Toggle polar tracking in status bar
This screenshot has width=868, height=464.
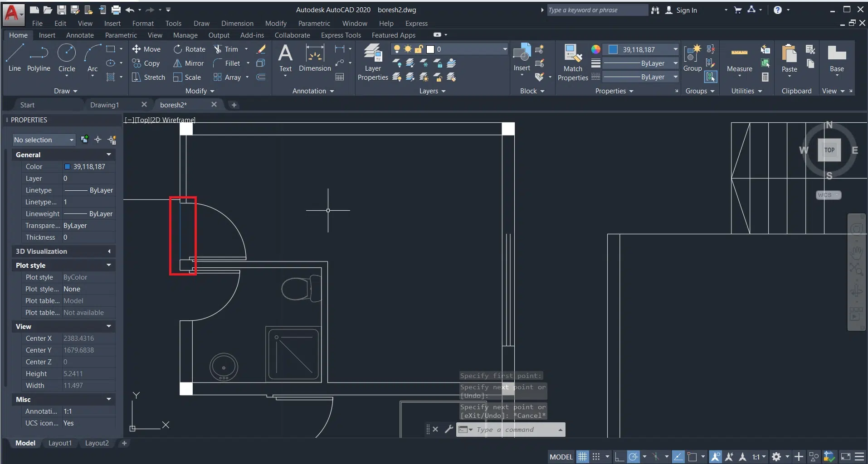[x=634, y=457]
